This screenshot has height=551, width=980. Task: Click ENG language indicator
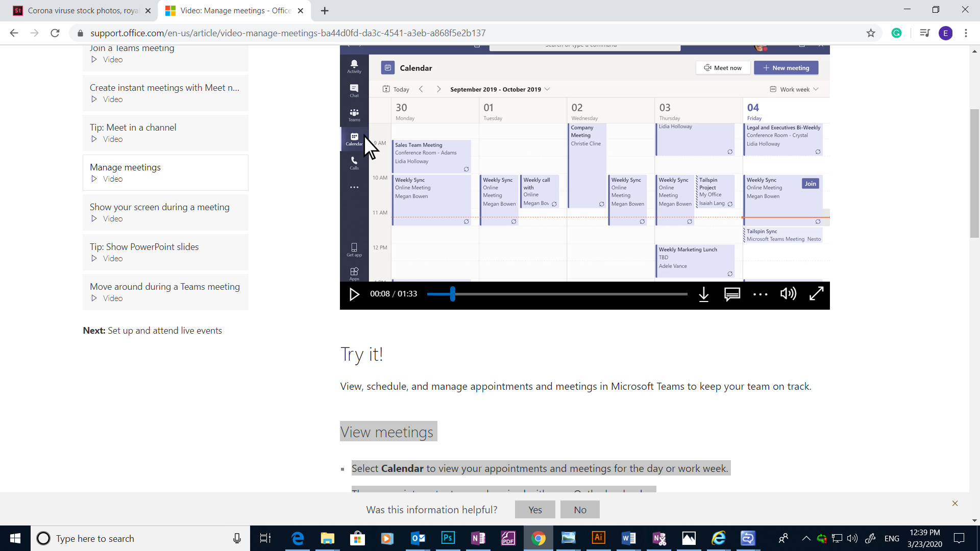pos(891,538)
